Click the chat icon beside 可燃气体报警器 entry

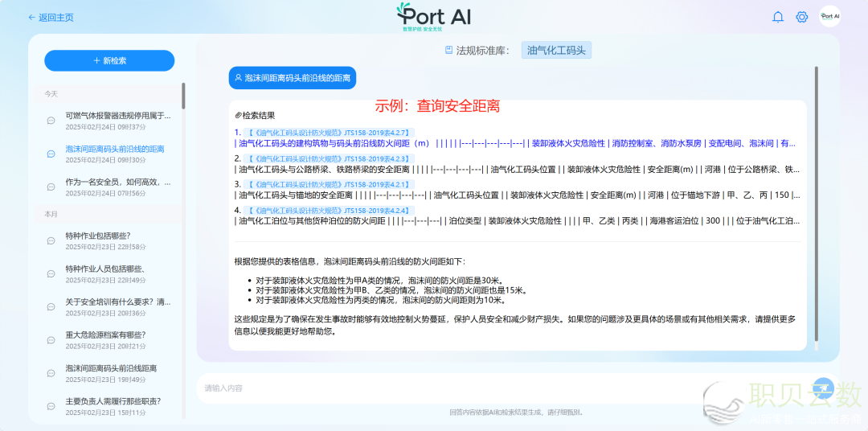[x=51, y=121]
